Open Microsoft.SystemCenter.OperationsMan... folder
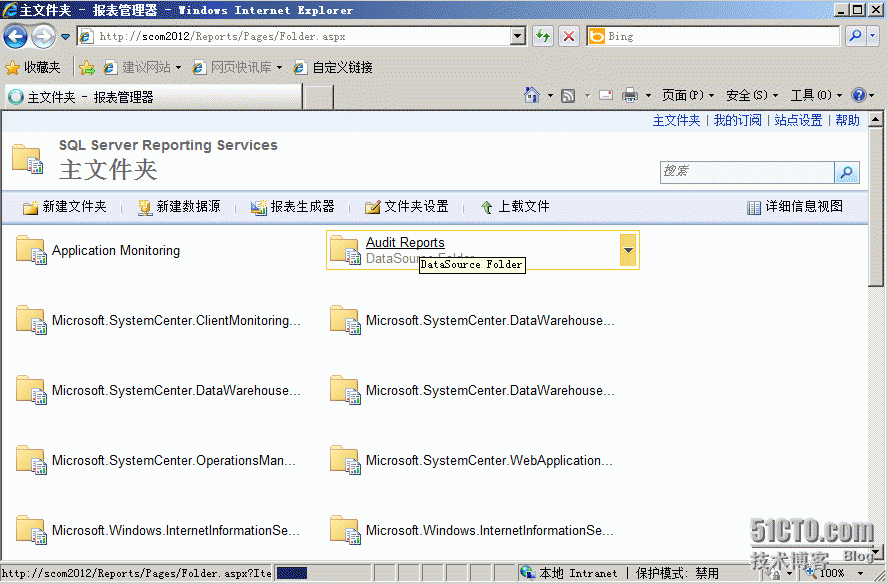 (173, 461)
